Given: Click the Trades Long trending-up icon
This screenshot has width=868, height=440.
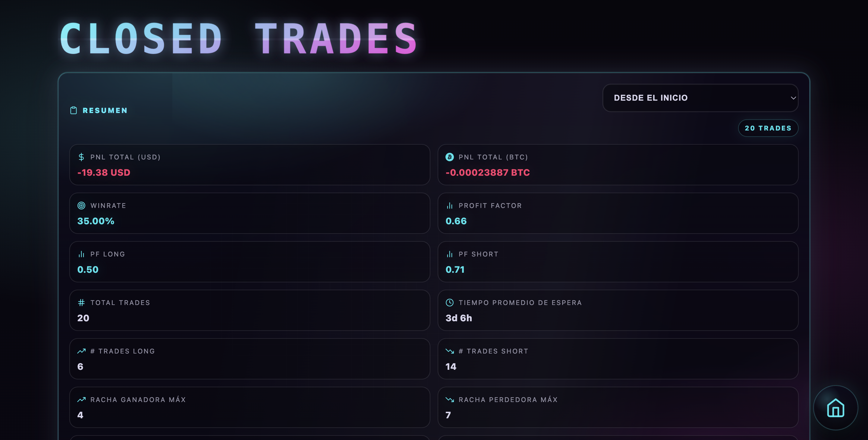Looking at the screenshot, I should pyautogui.click(x=81, y=351).
